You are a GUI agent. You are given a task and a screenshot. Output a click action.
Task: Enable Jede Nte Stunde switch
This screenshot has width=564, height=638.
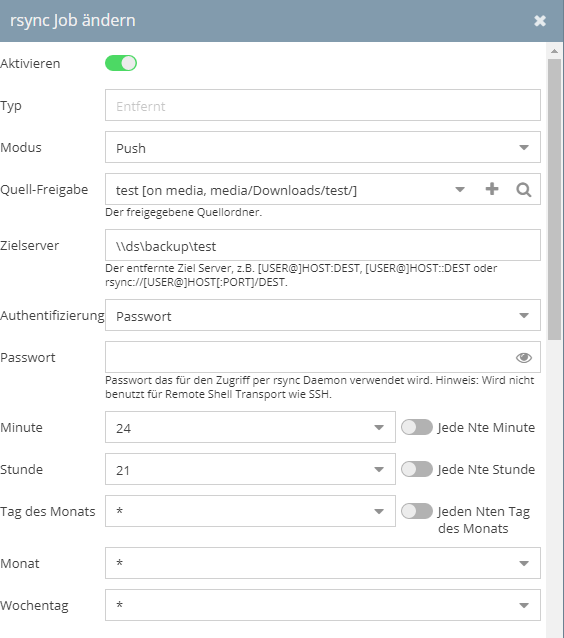(417, 470)
